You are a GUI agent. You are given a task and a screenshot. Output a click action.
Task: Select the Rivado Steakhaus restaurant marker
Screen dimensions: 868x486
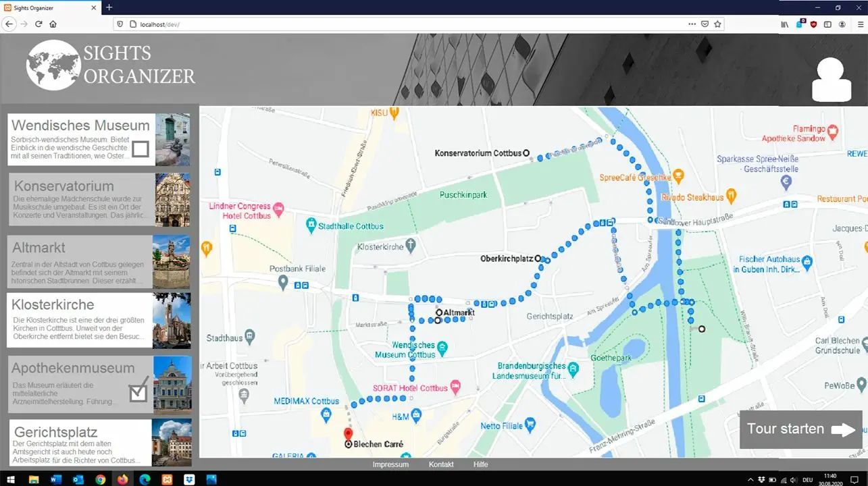click(731, 196)
